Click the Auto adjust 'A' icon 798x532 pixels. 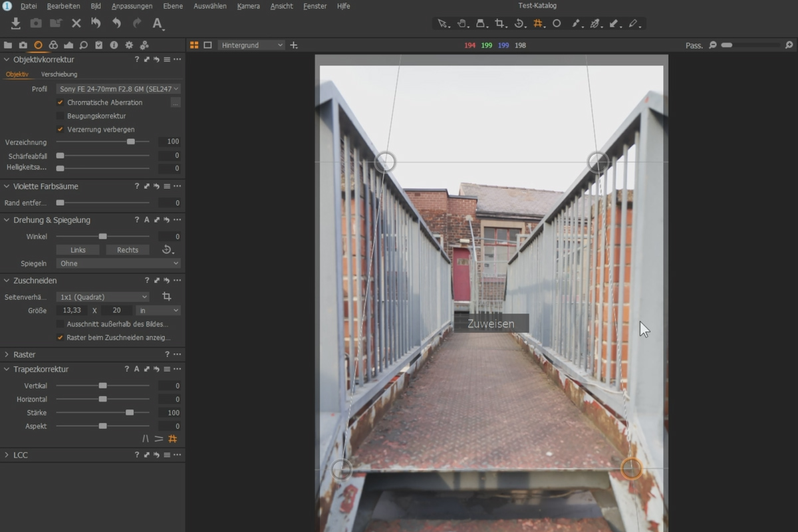point(158,23)
